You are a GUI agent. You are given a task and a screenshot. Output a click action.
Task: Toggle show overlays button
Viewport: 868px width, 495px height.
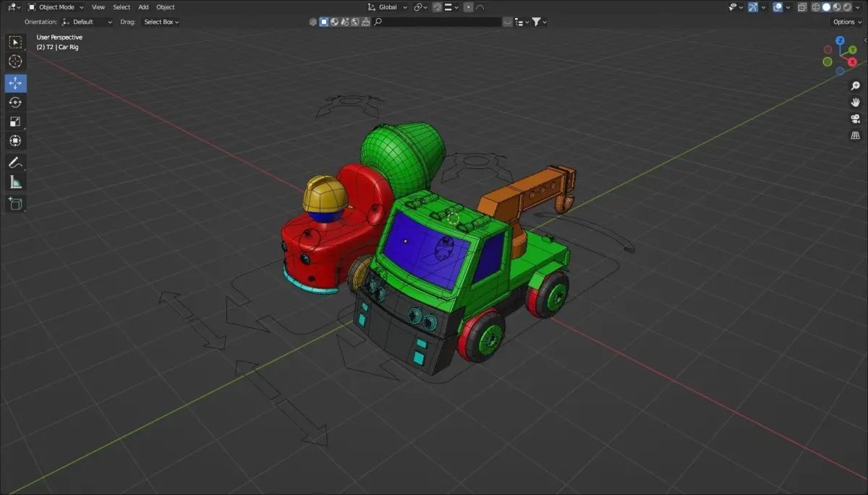click(778, 7)
